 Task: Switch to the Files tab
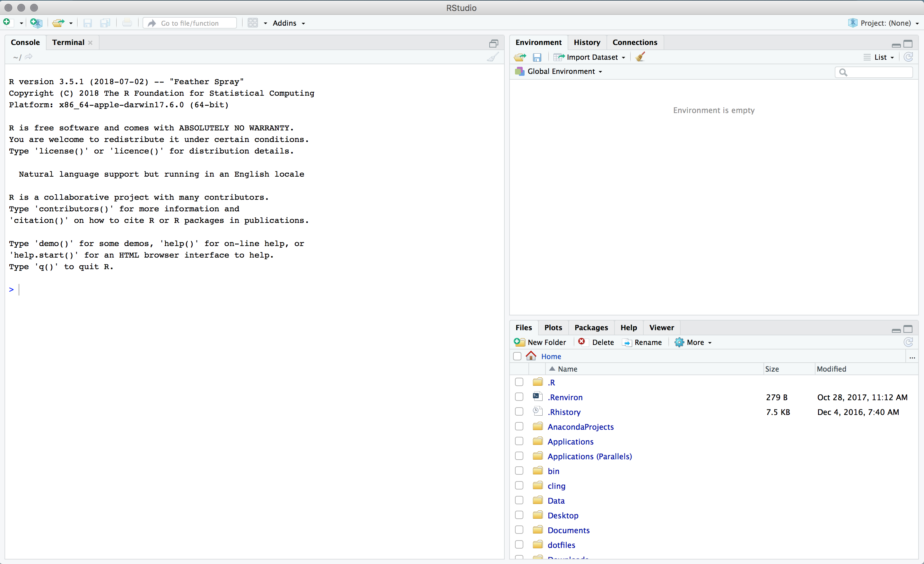tap(524, 328)
